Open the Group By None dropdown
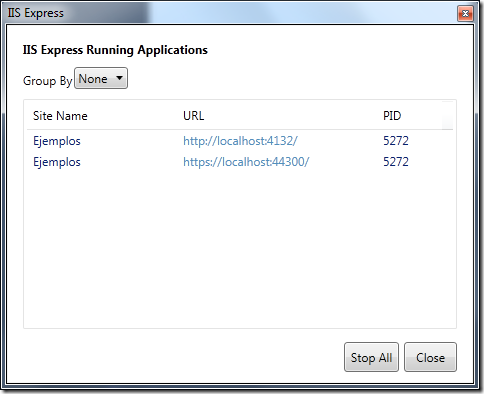 [x=101, y=78]
